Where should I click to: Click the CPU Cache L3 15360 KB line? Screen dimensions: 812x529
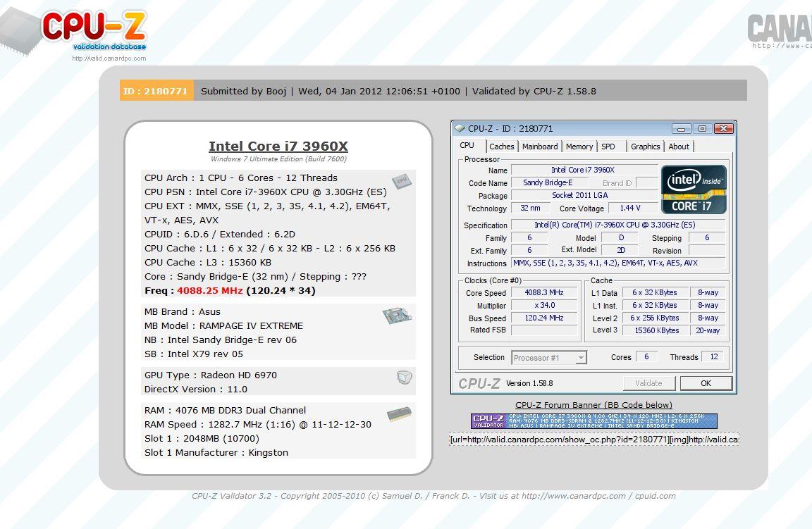tap(208, 263)
